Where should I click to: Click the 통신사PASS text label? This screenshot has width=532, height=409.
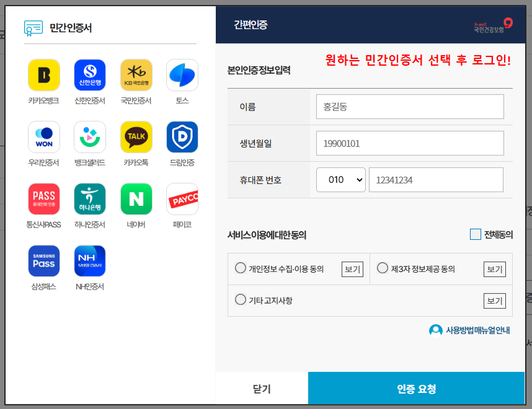point(44,224)
